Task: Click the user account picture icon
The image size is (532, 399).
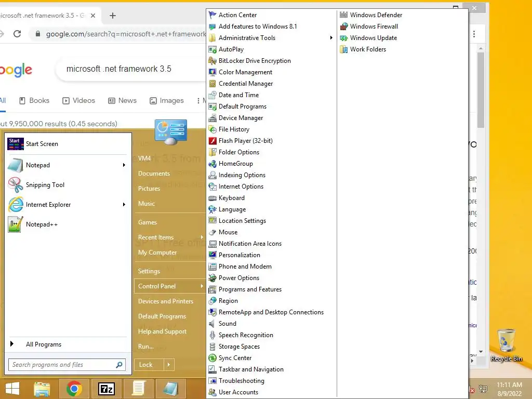Action: 170,131
